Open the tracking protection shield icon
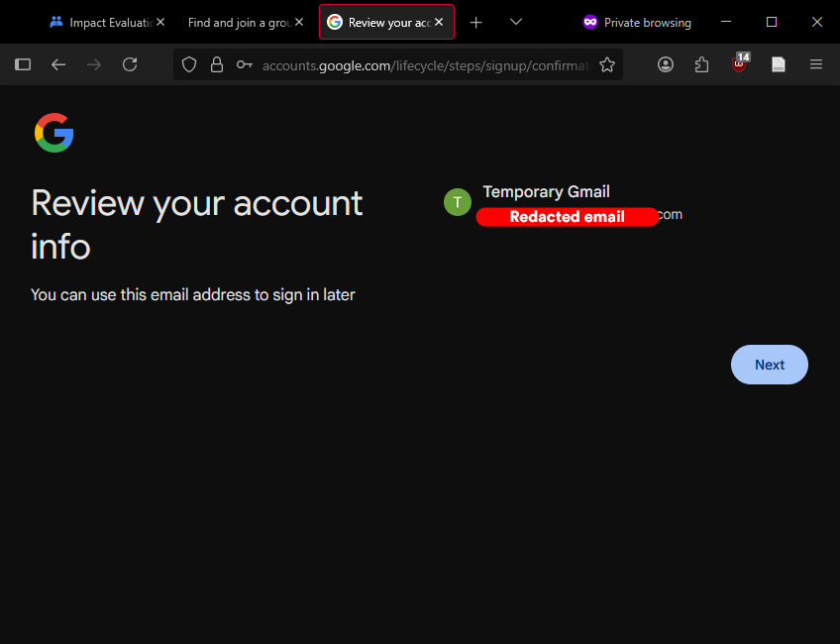The width and height of the screenshot is (840, 644). pyautogui.click(x=189, y=65)
